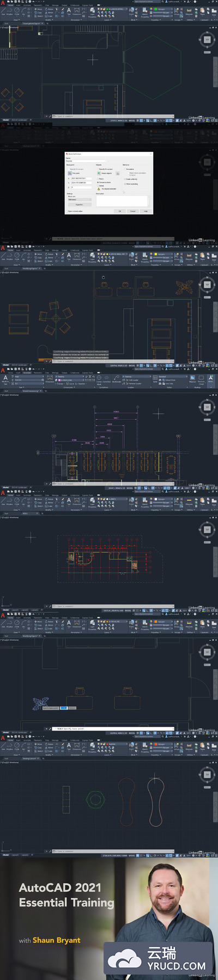Select the Dimension tool in Annotate ribbon
This screenshot has height=980, width=218.
(50, 378)
